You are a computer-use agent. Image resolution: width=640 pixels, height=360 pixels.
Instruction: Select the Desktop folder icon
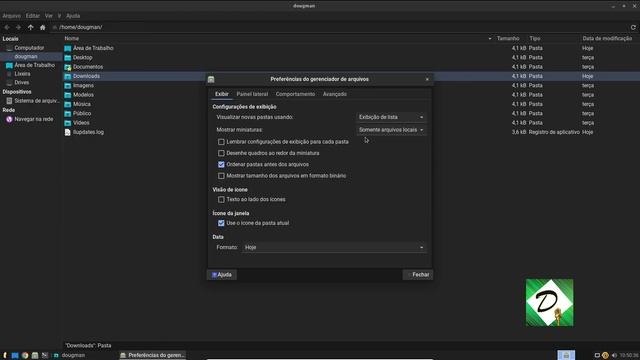tap(68, 58)
